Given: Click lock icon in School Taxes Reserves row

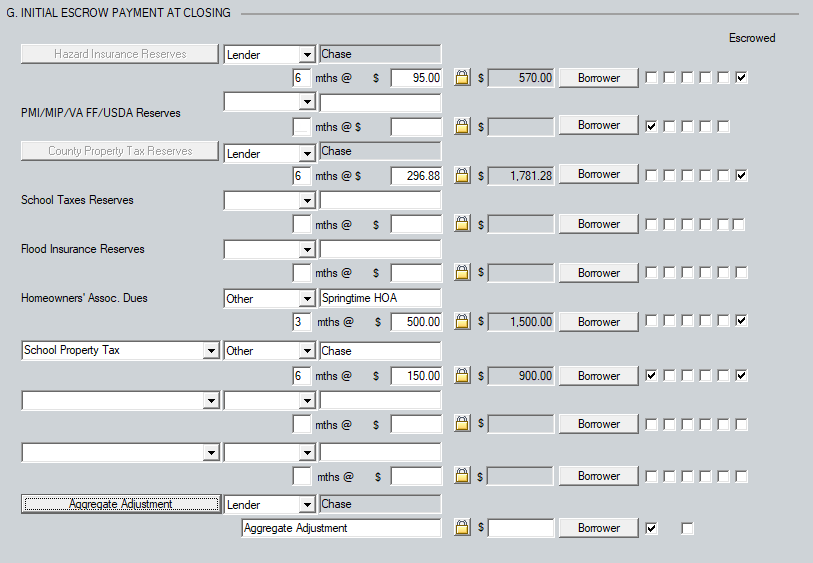Looking at the screenshot, I should tap(462, 224).
